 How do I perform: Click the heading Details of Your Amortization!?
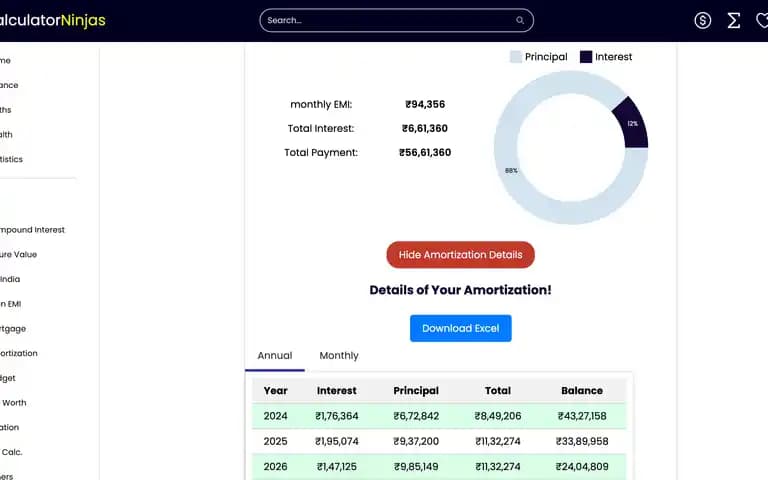[460, 290]
